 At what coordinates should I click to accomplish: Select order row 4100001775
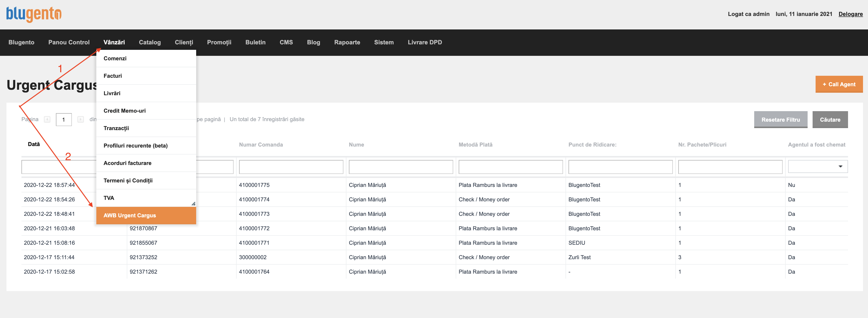tap(434, 185)
